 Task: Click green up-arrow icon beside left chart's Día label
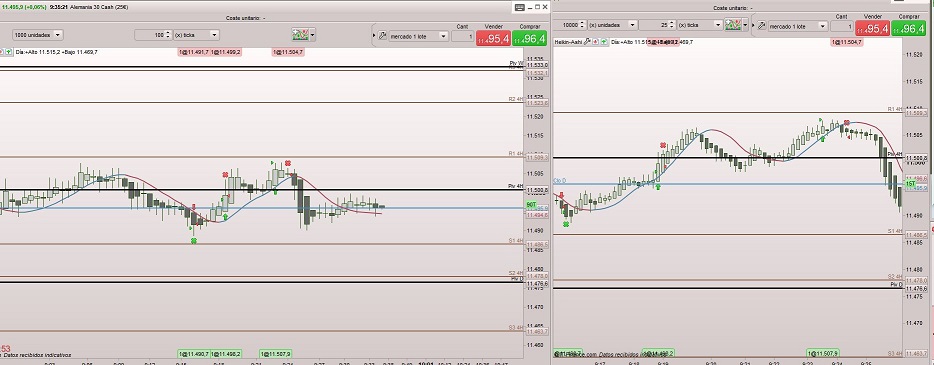pos(8,52)
